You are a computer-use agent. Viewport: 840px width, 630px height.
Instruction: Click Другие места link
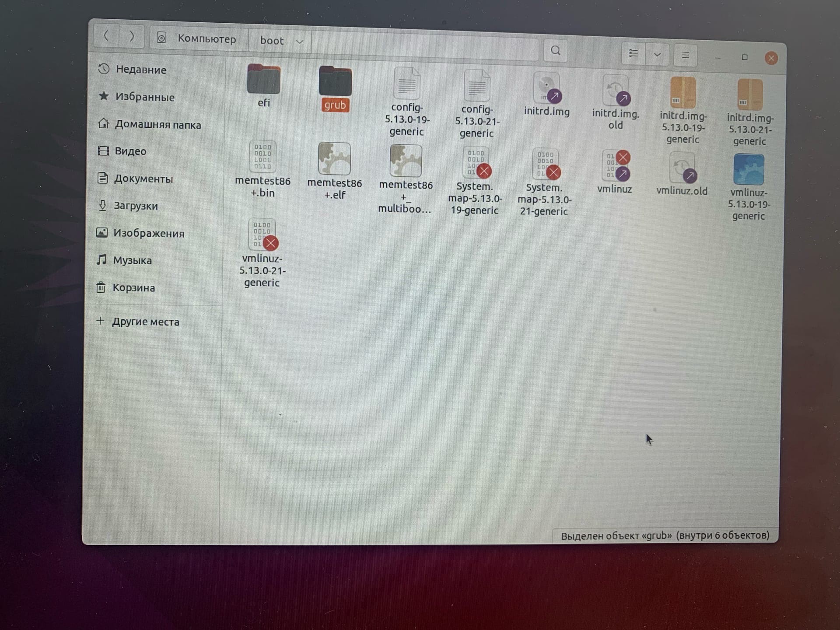145,322
